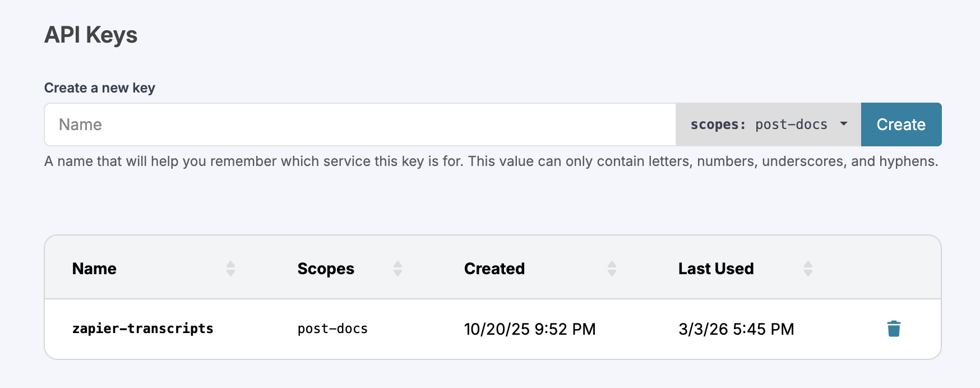Click the Last Used column header text
The height and width of the screenshot is (388, 980).
coord(716,269)
